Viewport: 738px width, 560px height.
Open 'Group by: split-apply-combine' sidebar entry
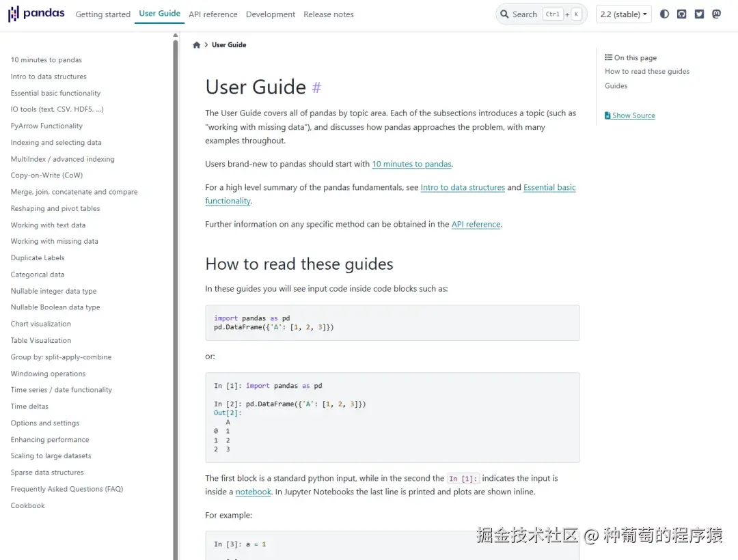pyautogui.click(x=61, y=357)
